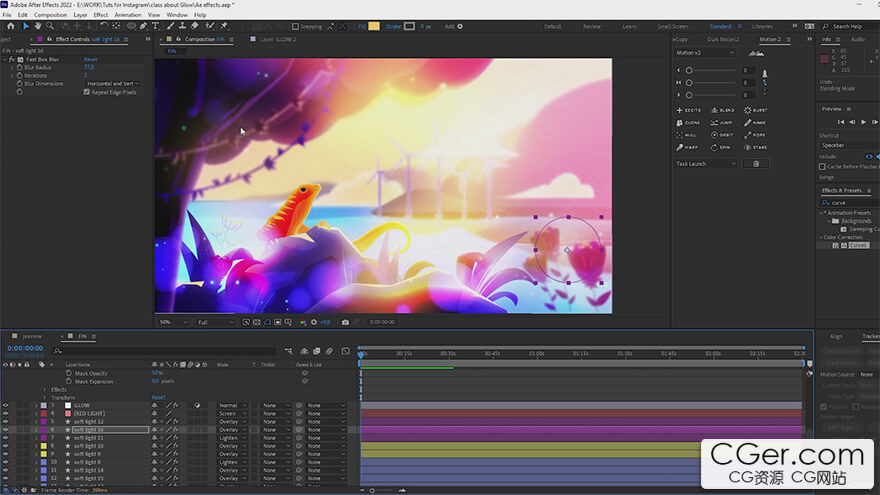Enable the Snapping checkbox
880x495 pixels.
[295, 26]
